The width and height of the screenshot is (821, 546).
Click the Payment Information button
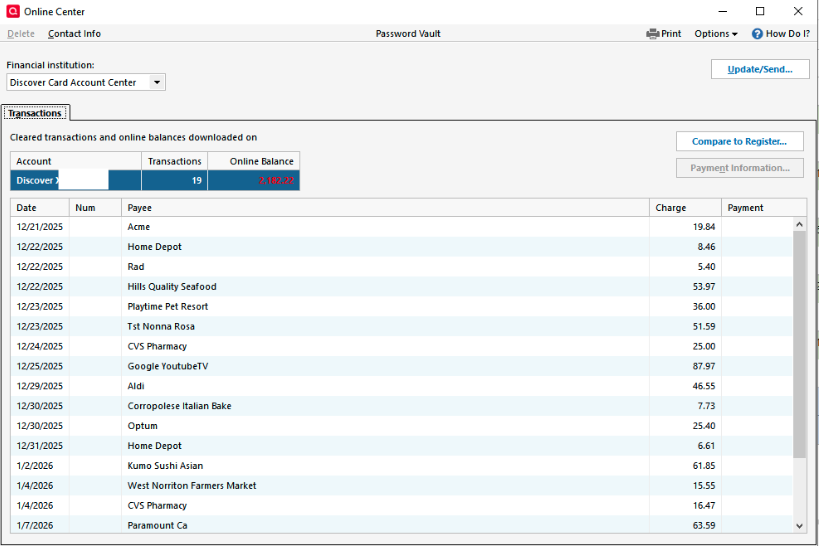click(x=739, y=168)
